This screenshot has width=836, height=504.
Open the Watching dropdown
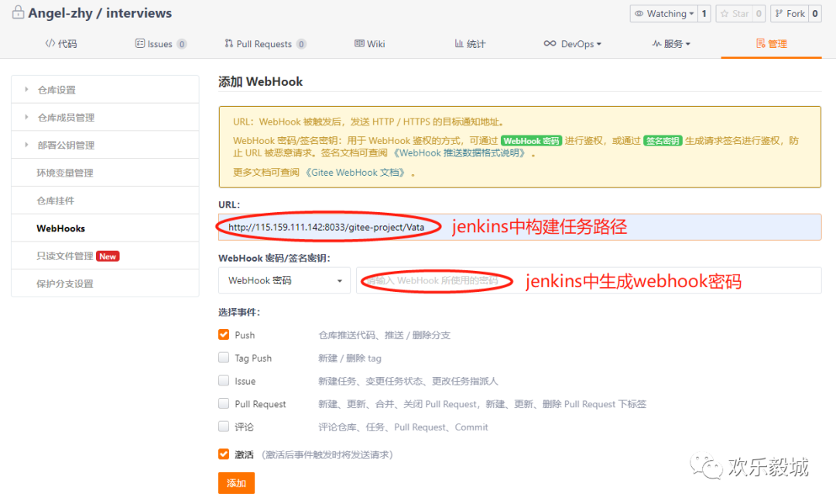click(x=664, y=14)
